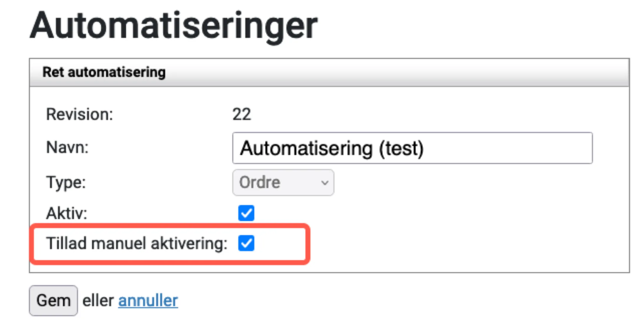Change the automation type selection
The width and height of the screenshot is (644, 335).
[x=283, y=182]
